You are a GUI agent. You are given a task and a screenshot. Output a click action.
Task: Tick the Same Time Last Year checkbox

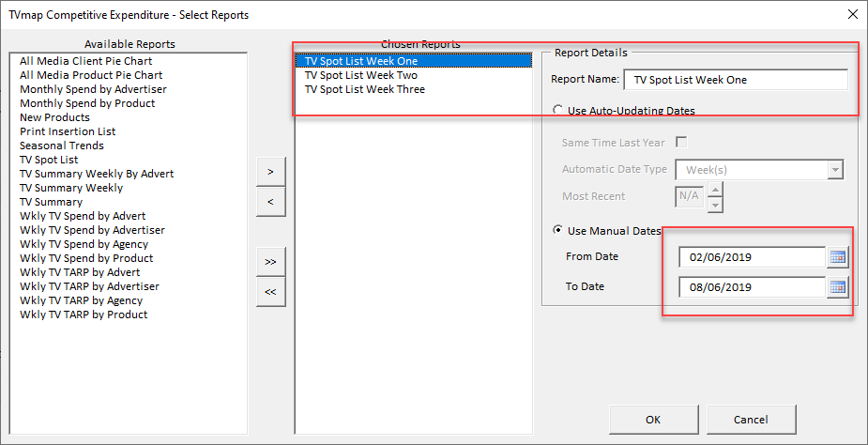pos(682,143)
